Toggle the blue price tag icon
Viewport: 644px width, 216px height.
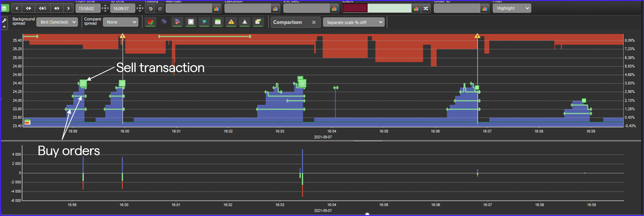point(164,22)
